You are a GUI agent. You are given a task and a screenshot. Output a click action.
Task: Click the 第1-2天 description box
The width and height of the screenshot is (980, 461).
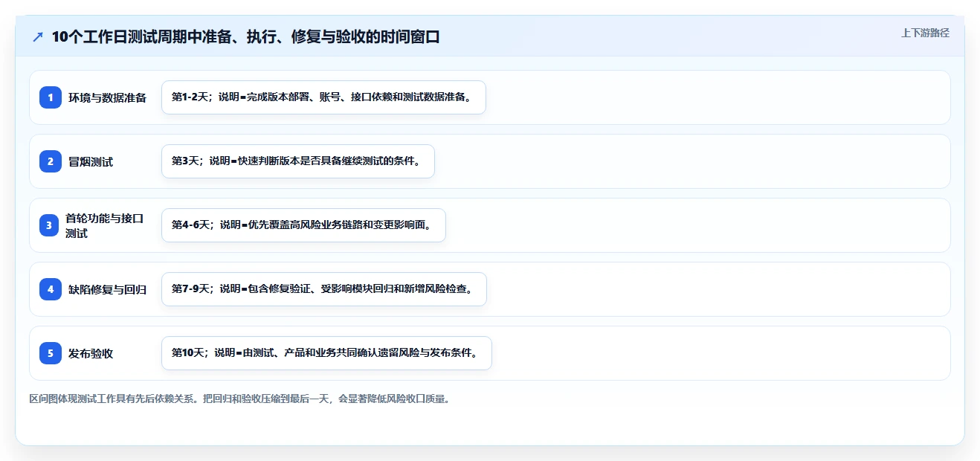click(323, 97)
